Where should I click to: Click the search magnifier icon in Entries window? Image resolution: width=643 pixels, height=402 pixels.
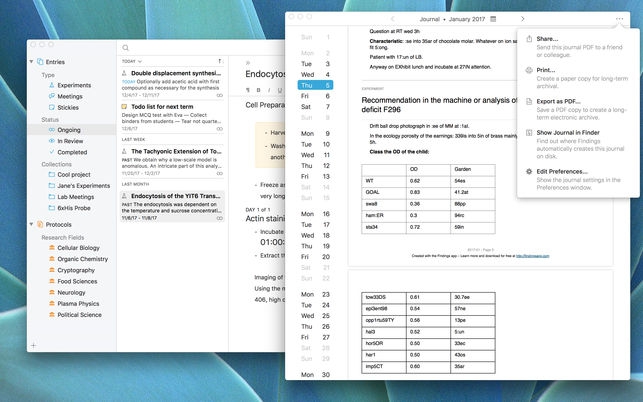[x=125, y=48]
